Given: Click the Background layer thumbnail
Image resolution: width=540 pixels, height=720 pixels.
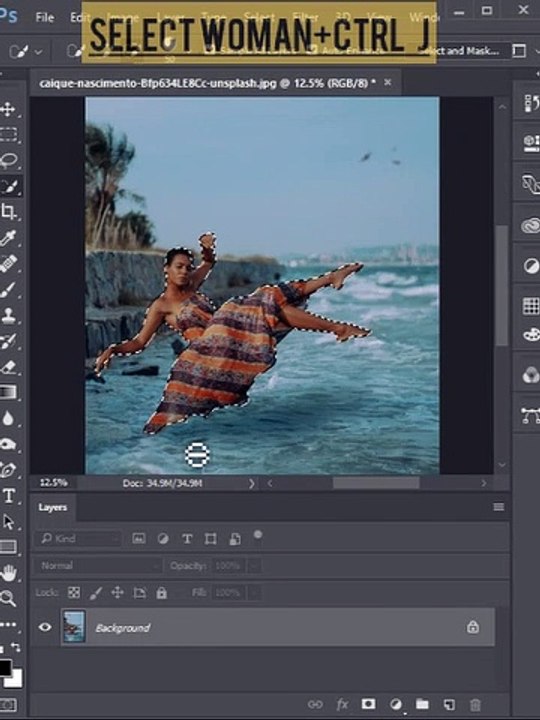Looking at the screenshot, I should (x=73, y=627).
